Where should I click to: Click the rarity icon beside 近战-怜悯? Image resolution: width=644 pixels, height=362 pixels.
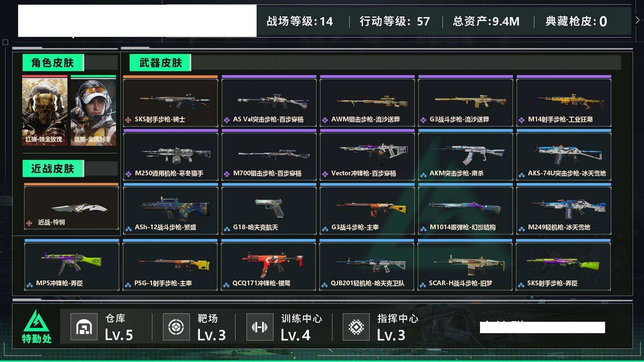[x=29, y=223]
